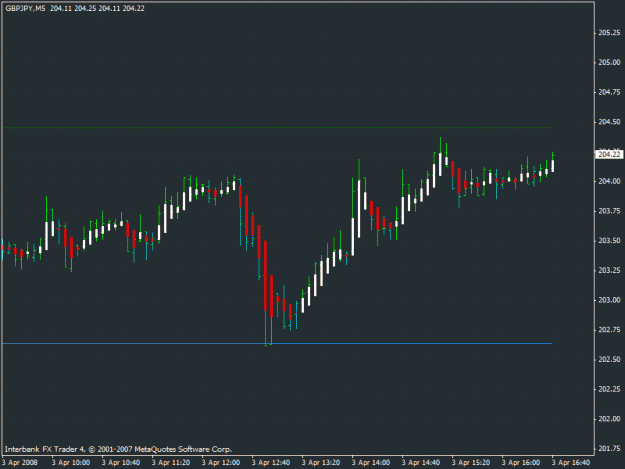This screenshot has width=625, height=469.
Task: Click the 204.00 price scale label
Action: point(609,181)
